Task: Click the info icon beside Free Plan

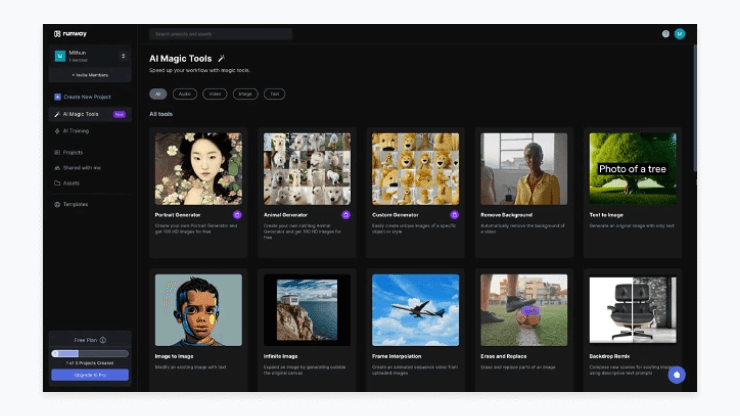Action: [x=103, y=340]
